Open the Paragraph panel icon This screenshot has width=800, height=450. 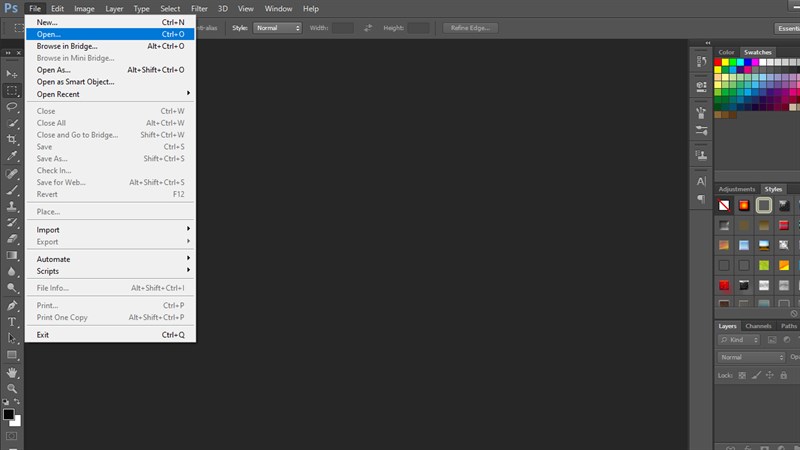[x=702, y=198]
